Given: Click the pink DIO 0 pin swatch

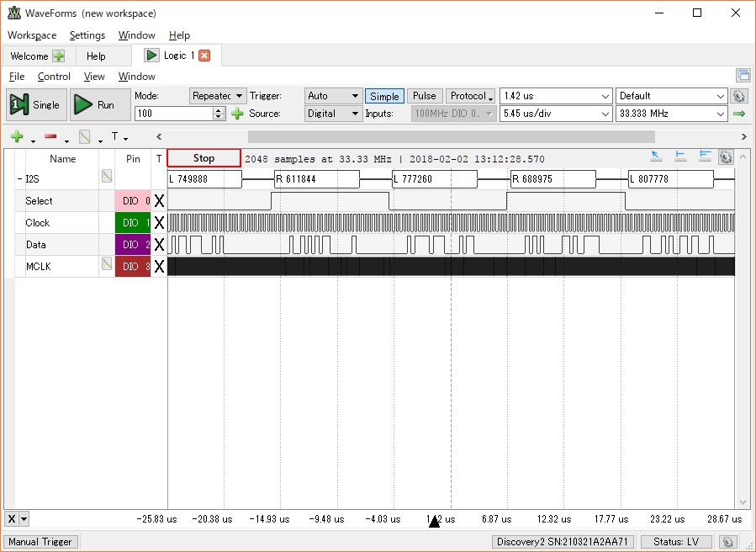Looking at the screenshot, I should pos(133,201).
